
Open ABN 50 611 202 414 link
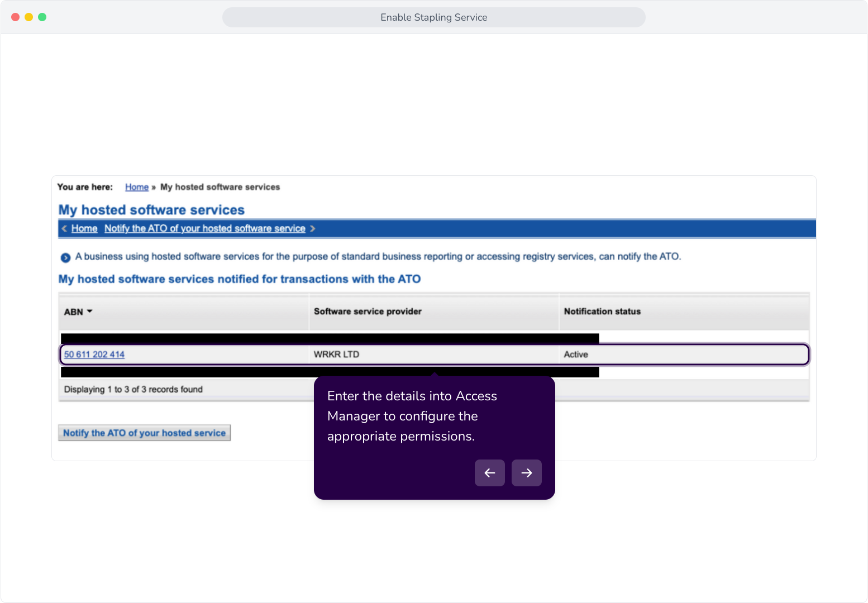[x=94, y=355]
